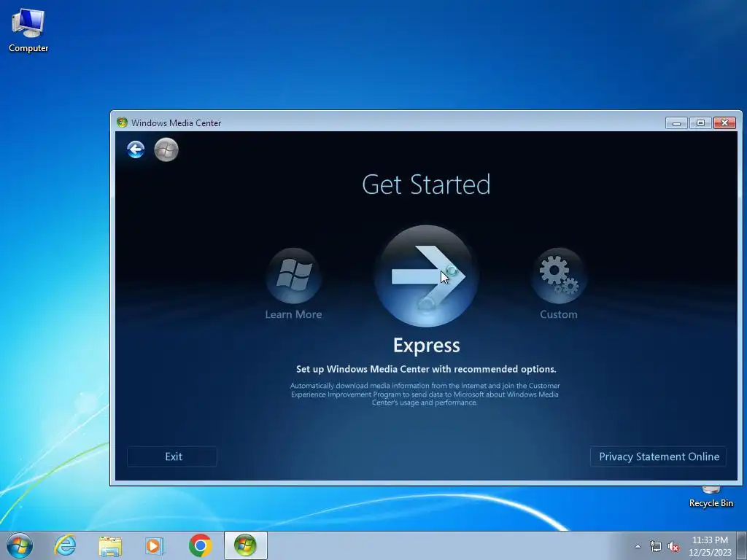Click the muted volume tray icon

[673, 547]
